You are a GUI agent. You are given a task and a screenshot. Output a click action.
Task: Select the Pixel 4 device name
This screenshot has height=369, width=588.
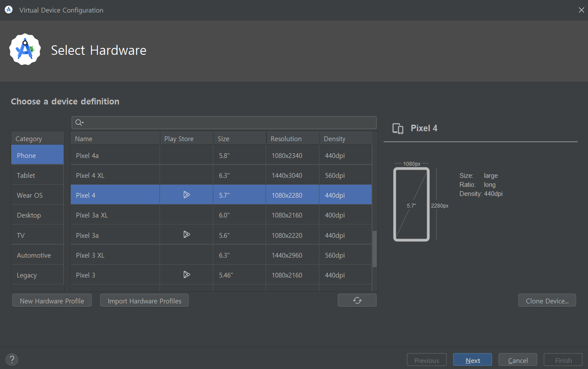coord(86,195)
